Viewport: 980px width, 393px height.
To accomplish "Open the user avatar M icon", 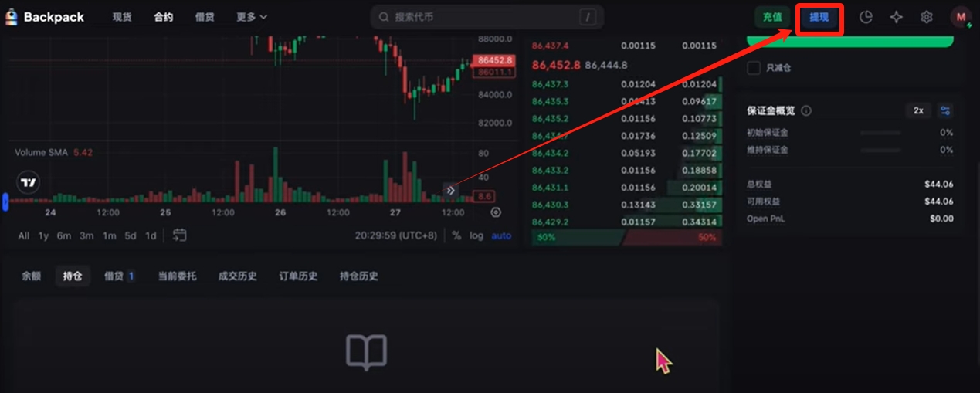I will tap(961, 17).
